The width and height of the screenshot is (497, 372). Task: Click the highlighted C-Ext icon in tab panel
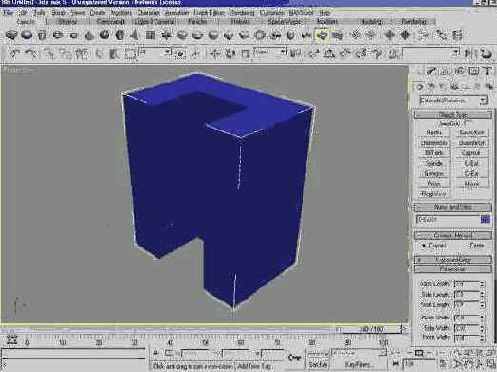(x=322, y=35)
